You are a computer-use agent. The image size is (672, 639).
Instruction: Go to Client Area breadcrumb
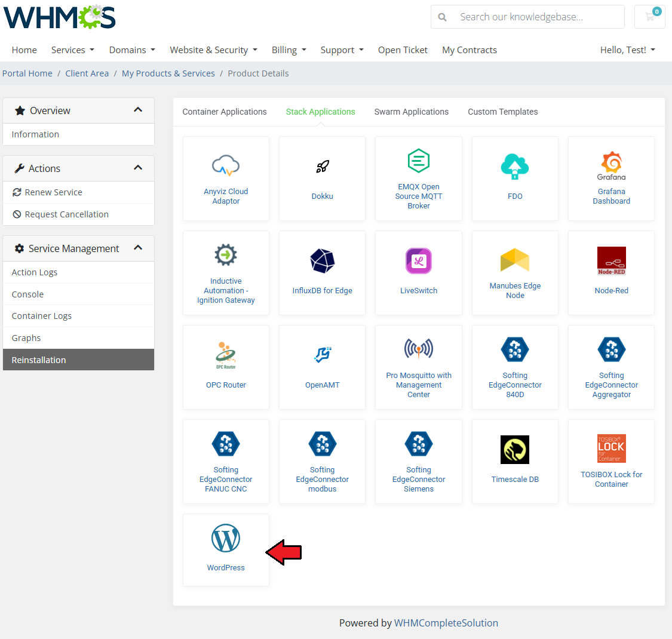point(87,73)
